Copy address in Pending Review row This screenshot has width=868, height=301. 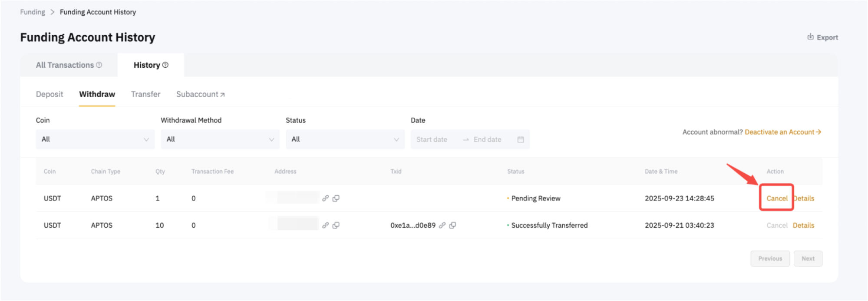336,198
